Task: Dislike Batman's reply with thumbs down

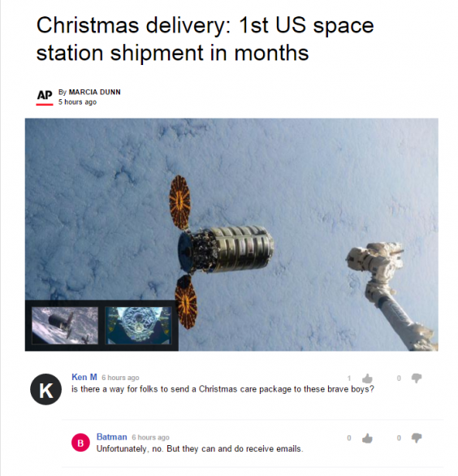Action: tap(417, 438)
